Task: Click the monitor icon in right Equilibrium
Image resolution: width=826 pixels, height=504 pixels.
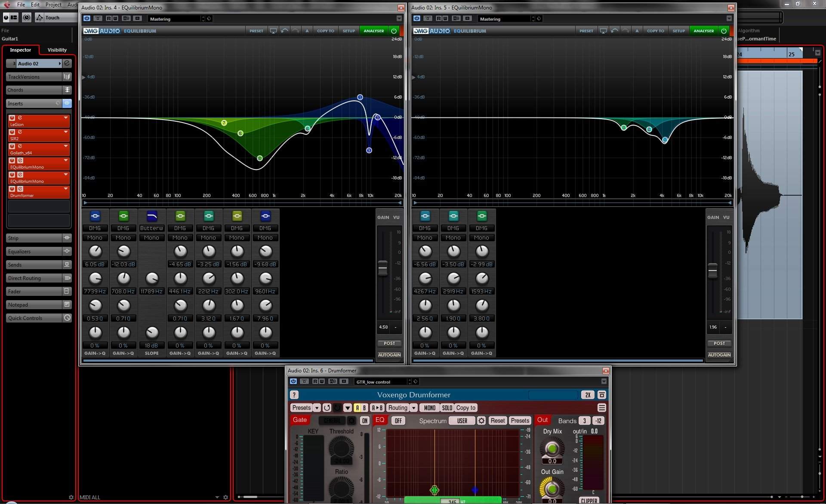Action: [x=603, y=31]
